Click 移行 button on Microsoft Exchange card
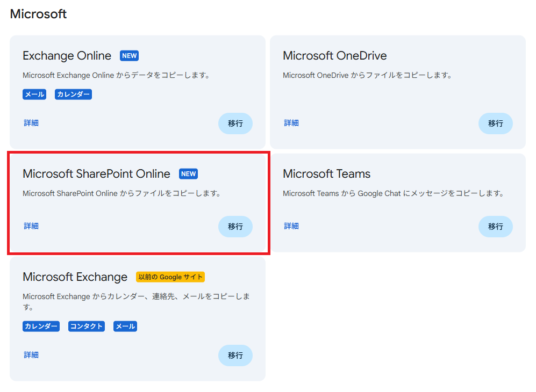The height and width of the screenshot is (392, 536). pos(235,355)
